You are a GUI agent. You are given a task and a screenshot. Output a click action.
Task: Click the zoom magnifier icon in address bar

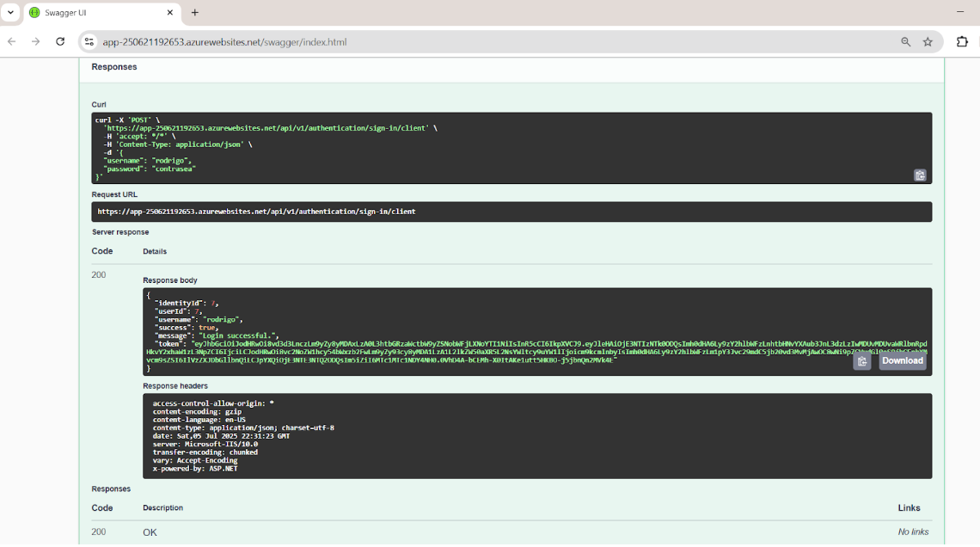pos(905,42)
